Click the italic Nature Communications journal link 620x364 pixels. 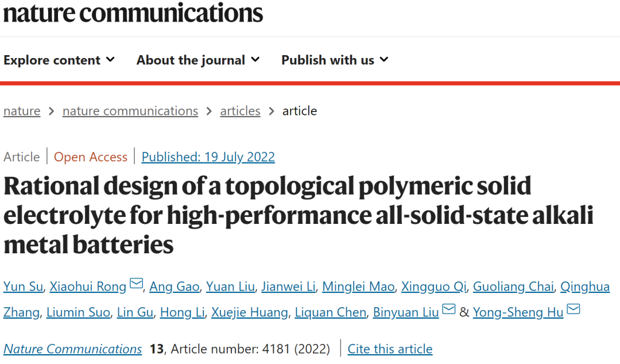point(73,349)
